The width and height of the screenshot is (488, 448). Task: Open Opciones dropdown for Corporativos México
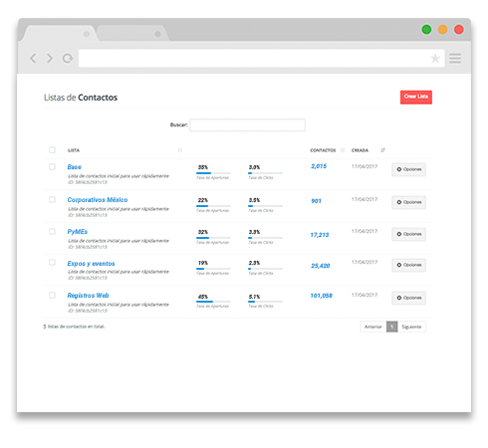408,202
